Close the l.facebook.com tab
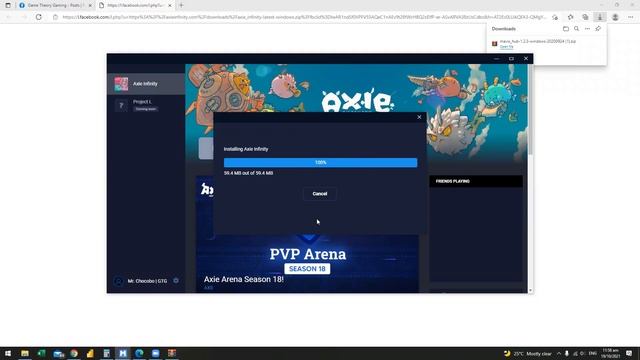 pos(170,5)
